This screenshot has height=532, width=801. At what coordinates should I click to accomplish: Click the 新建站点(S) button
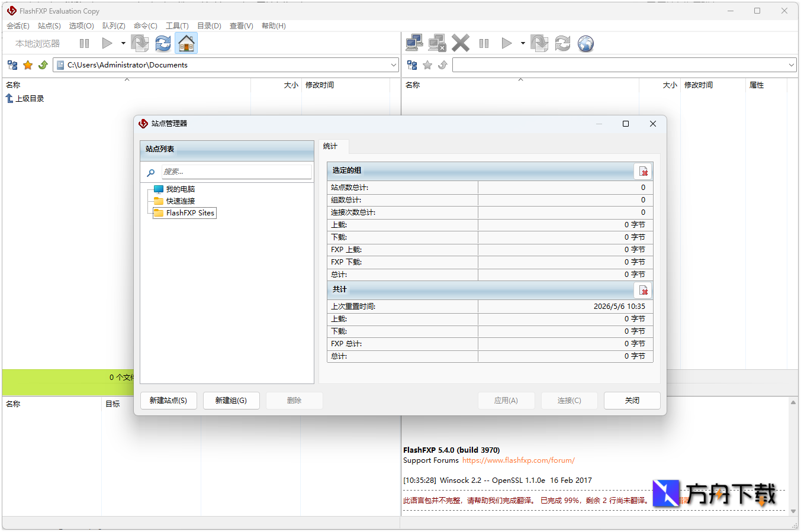point(169,401)
